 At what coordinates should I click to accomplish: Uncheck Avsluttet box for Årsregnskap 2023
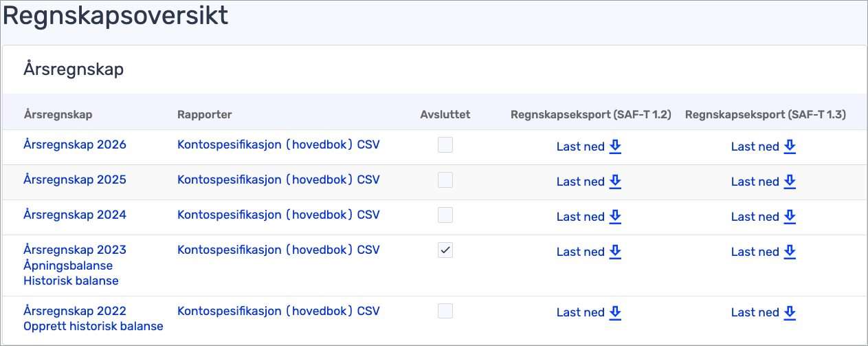click(445, 250)
